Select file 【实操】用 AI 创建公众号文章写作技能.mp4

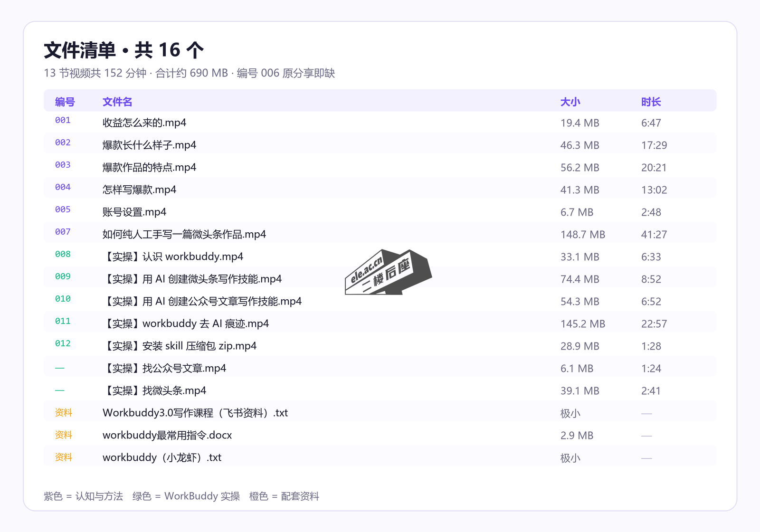pyautogui.click(x=202, y=301)
